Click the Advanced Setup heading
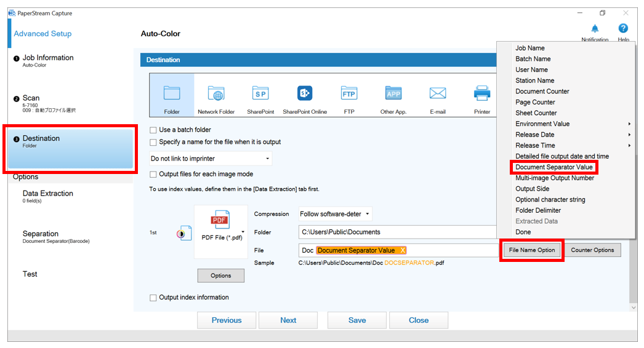Viewport: 644px width, 348px height. tap(42, 34)
